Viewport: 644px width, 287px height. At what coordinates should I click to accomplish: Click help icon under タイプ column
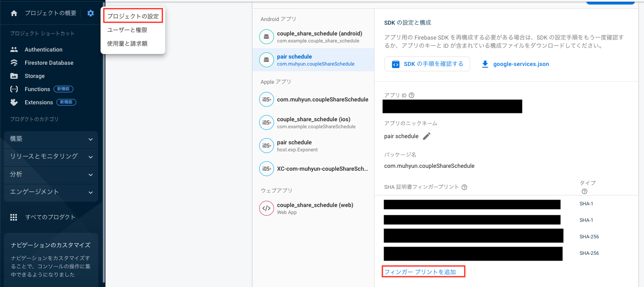[x=584, y=191]
